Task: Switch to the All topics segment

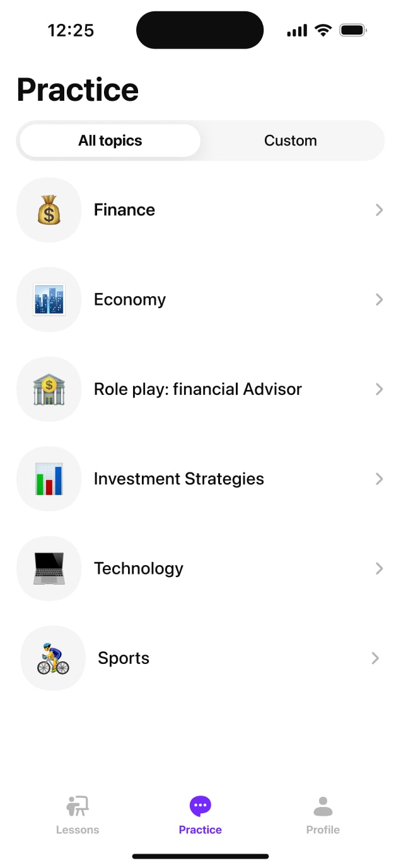Action: pyautogui.click(x=110, y=140)
